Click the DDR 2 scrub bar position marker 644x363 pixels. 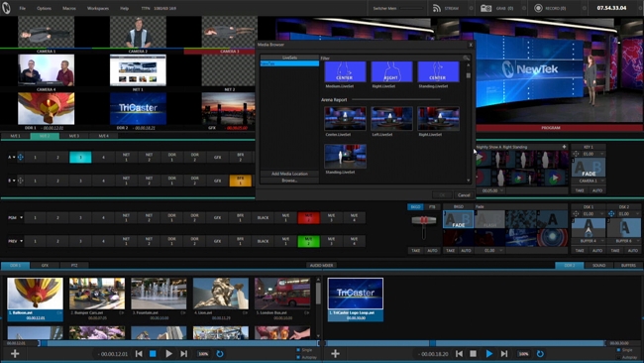(433, 343)
